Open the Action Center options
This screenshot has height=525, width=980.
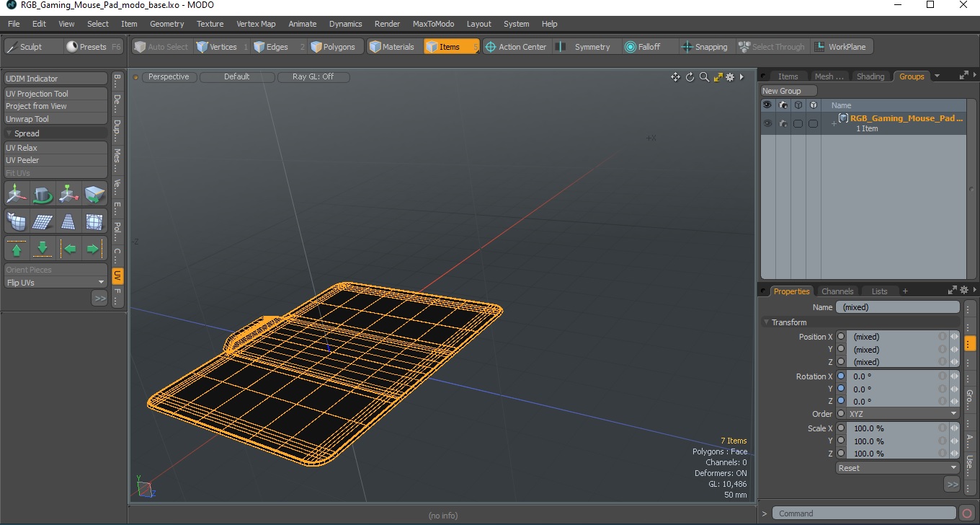(517, 47)
